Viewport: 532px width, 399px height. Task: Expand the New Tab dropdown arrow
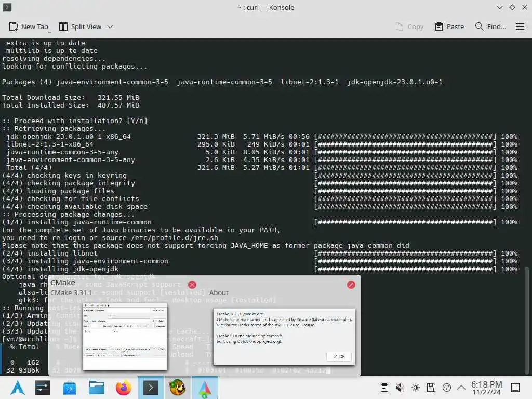[49, 32]
